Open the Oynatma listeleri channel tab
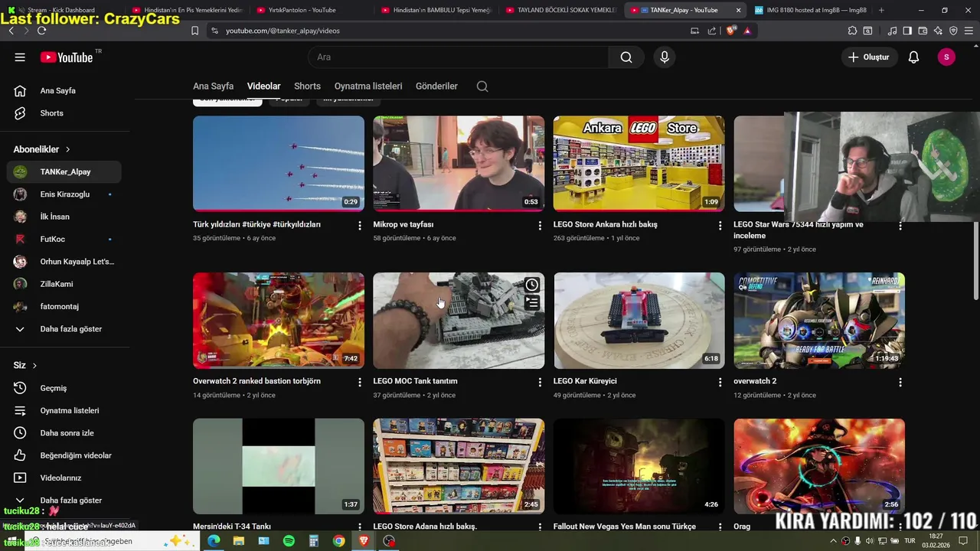 (368, 86)
